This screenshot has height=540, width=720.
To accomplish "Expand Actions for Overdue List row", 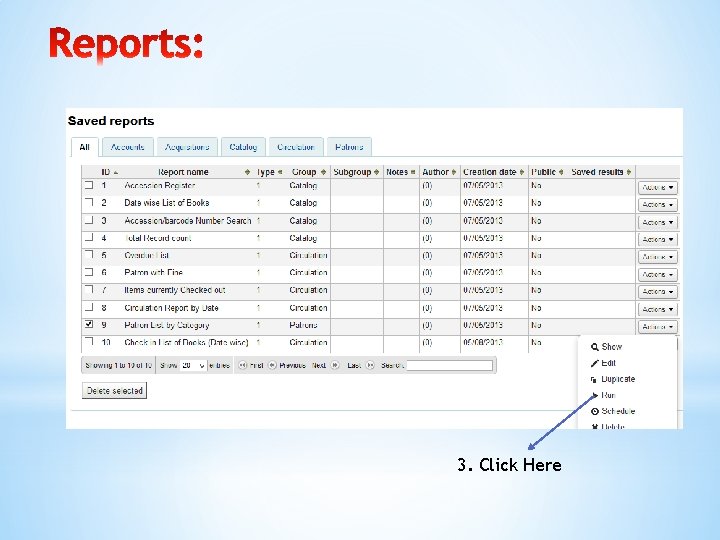I will click(658, 257).
